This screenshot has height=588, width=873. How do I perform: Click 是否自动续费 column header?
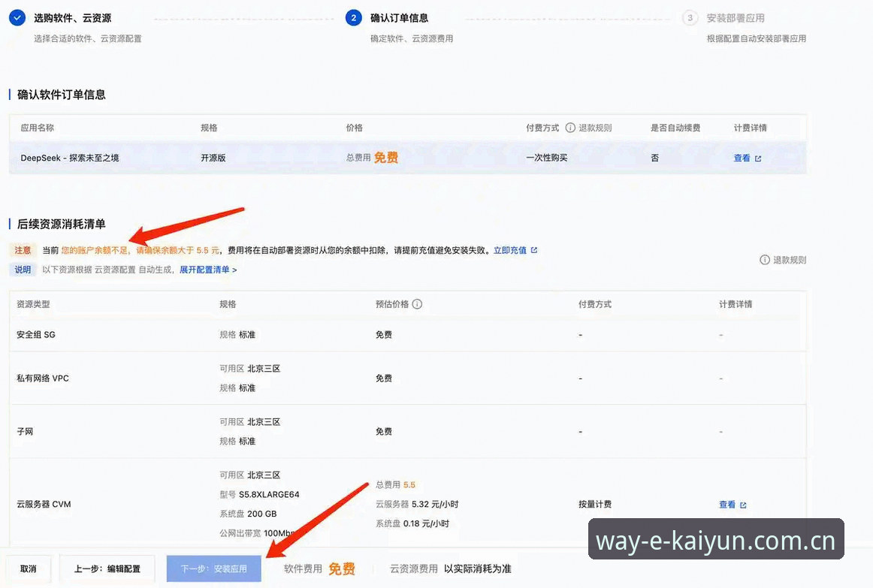pos(675,128)
